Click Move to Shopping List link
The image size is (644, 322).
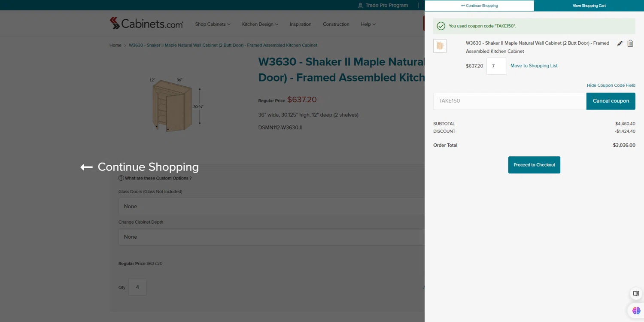(x=534, y=66)
